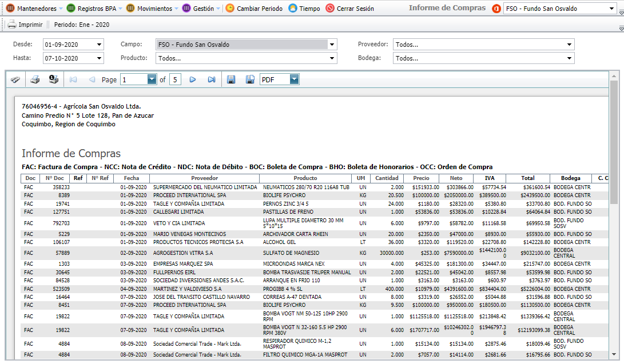Click the Total column header
This screenshot has width=624, height=364.
[x=528, y=178]
